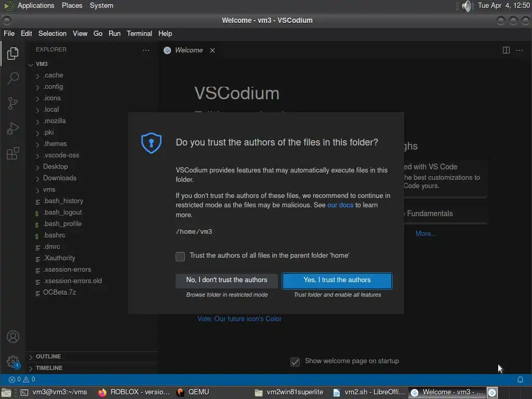Switch to the ROBLOX Firefox taskbar item

tap(134, 392)
